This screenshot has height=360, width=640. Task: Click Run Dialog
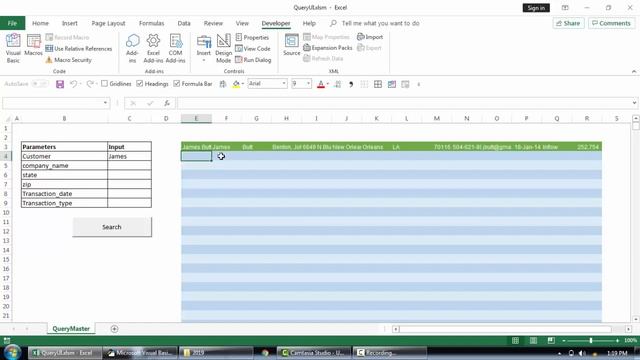pos(253,60)
